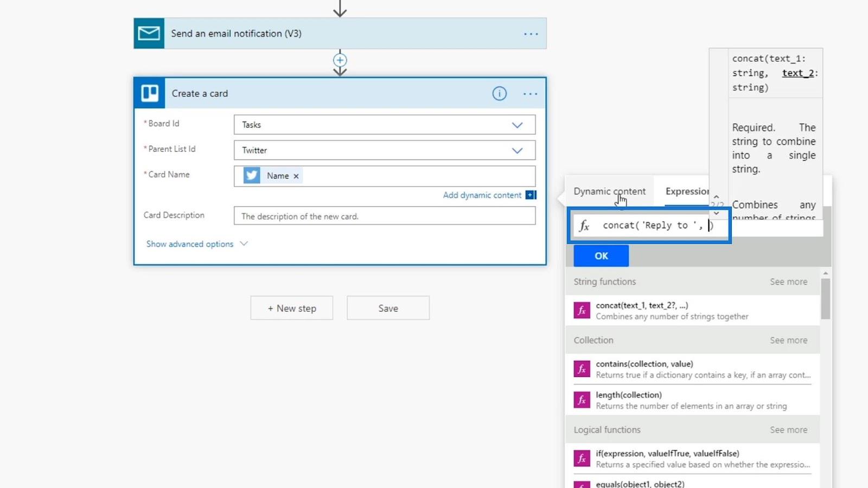
Task: Insert a new step via the plus circle
Action: click(x=340, y=60)
